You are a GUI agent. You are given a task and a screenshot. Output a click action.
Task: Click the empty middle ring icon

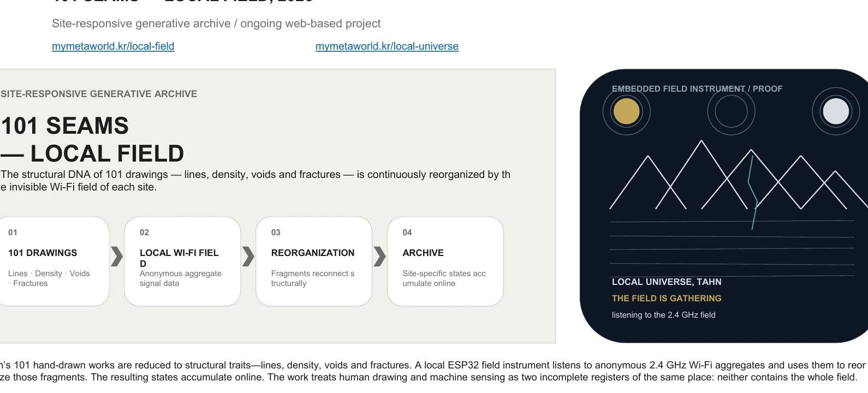point(731,111)
